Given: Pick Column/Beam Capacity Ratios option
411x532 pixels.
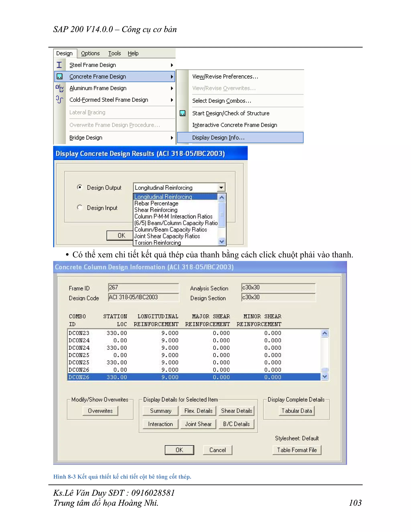Looking at the screenshot, I should click(175, 230).
